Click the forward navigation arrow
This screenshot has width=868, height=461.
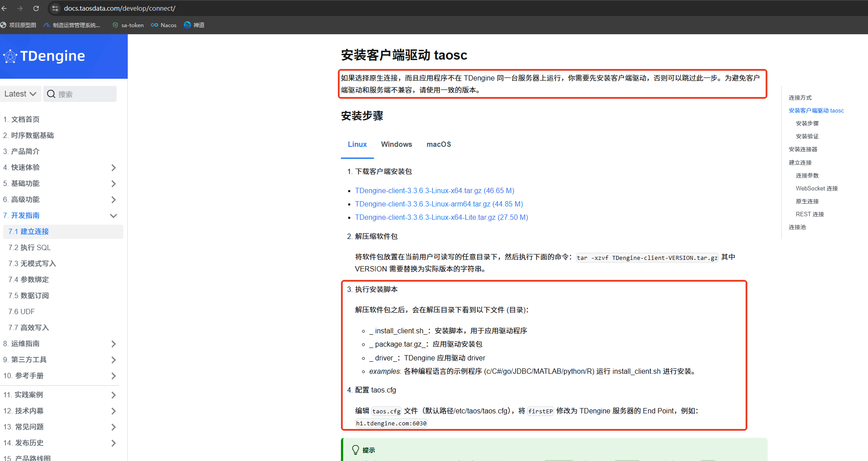point(20,8)
